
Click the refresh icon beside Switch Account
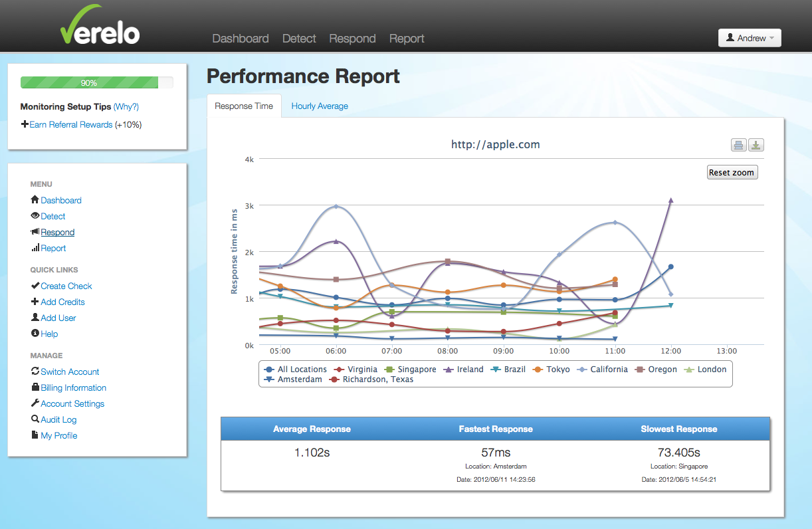pos(35,371)
